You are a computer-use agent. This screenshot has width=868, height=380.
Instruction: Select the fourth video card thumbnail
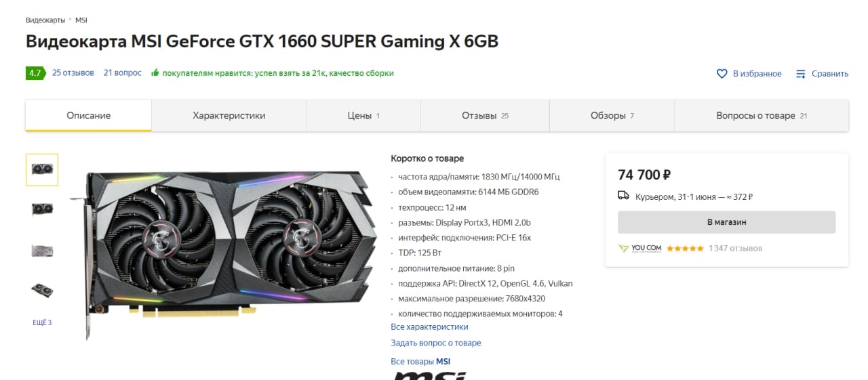point(42,291)
